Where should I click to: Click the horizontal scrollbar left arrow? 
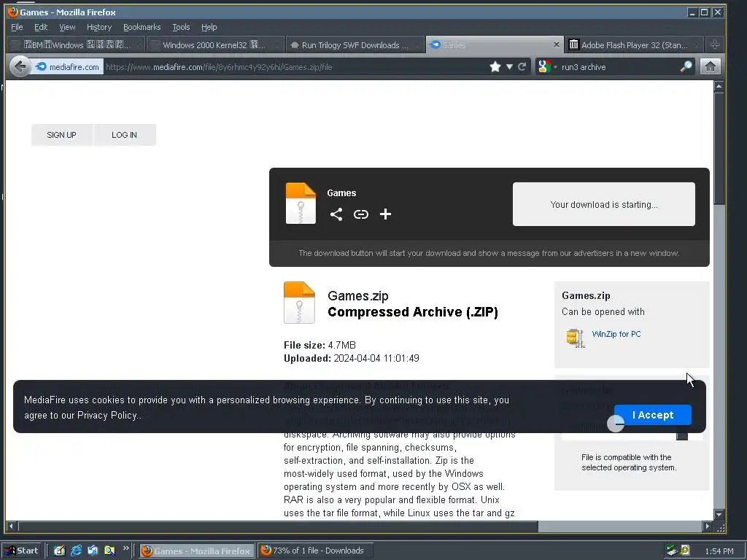11,526
